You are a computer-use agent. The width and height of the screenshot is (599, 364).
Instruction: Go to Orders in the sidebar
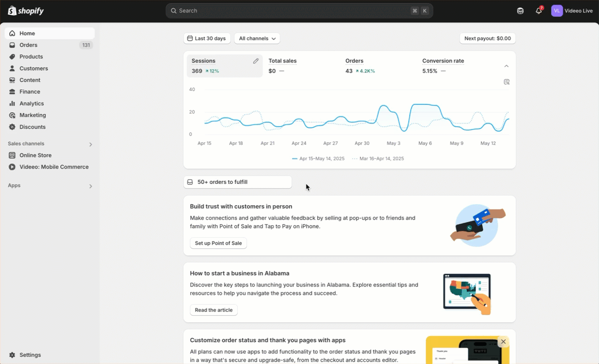28,45
